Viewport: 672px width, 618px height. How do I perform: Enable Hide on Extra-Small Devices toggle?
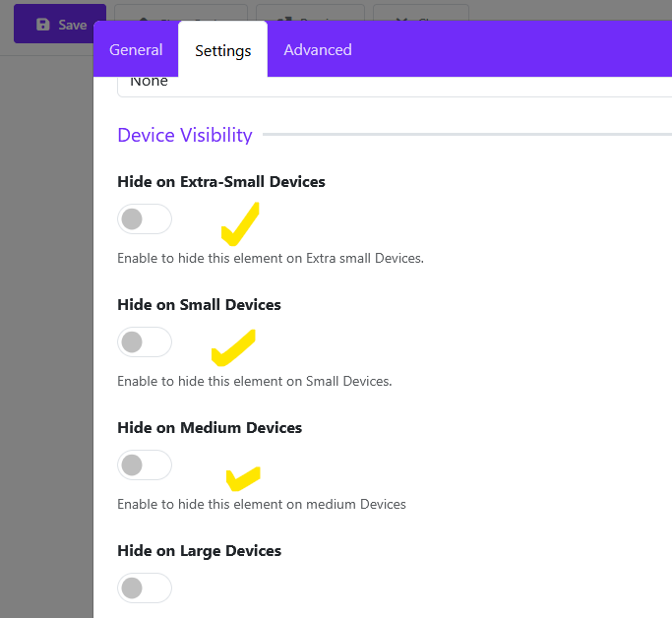145,218
